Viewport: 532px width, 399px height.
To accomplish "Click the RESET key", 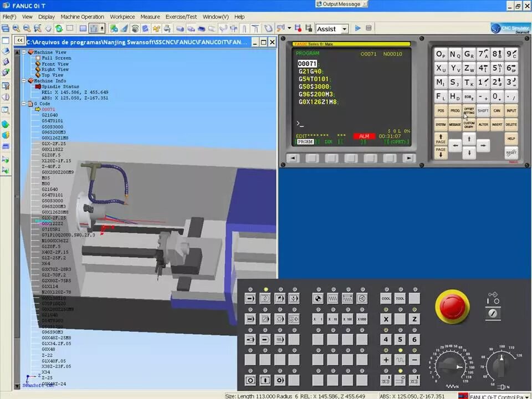I will [511, 152].
